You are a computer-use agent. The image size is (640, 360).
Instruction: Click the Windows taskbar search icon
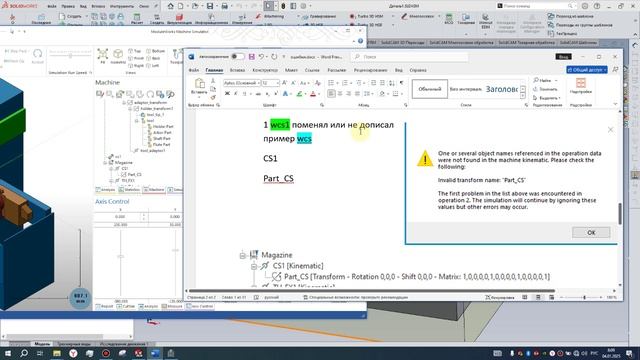tap(24, 353)
